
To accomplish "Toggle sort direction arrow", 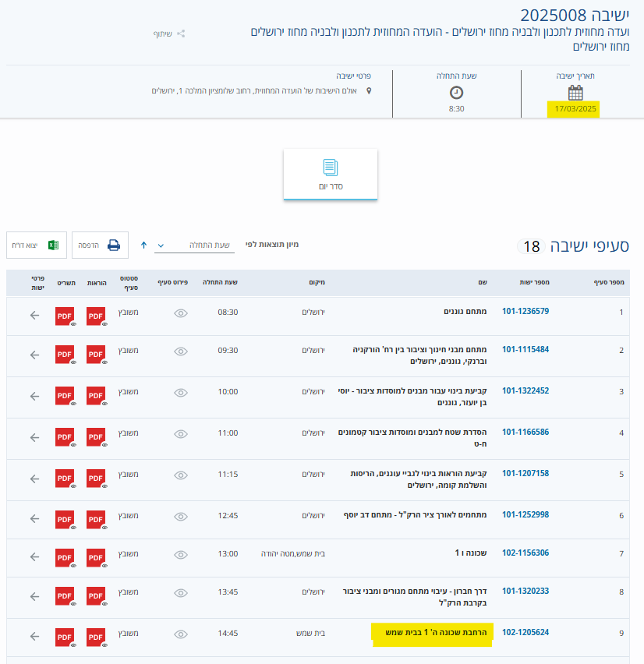I will pyautogui.click(x=143, y=245).
